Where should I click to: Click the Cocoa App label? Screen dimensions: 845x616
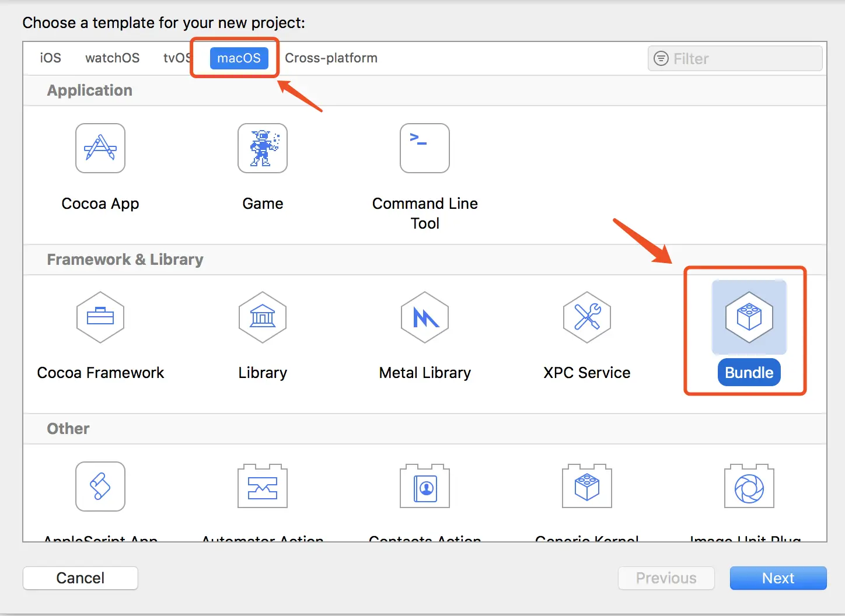pyautogui.click(x=100, y=204)
